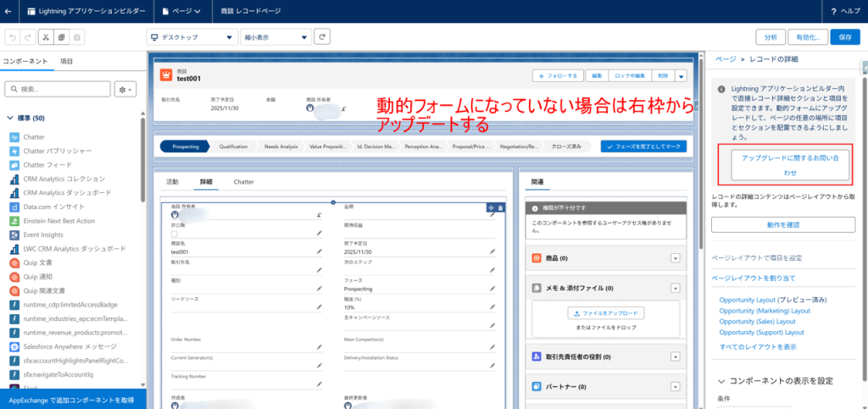
Task: Click フェーズを完了としてマーク button
Action: 644,146
